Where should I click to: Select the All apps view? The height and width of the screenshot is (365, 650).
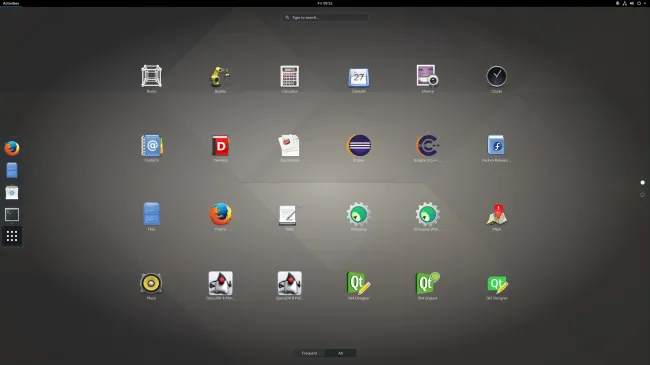point(340,353)
